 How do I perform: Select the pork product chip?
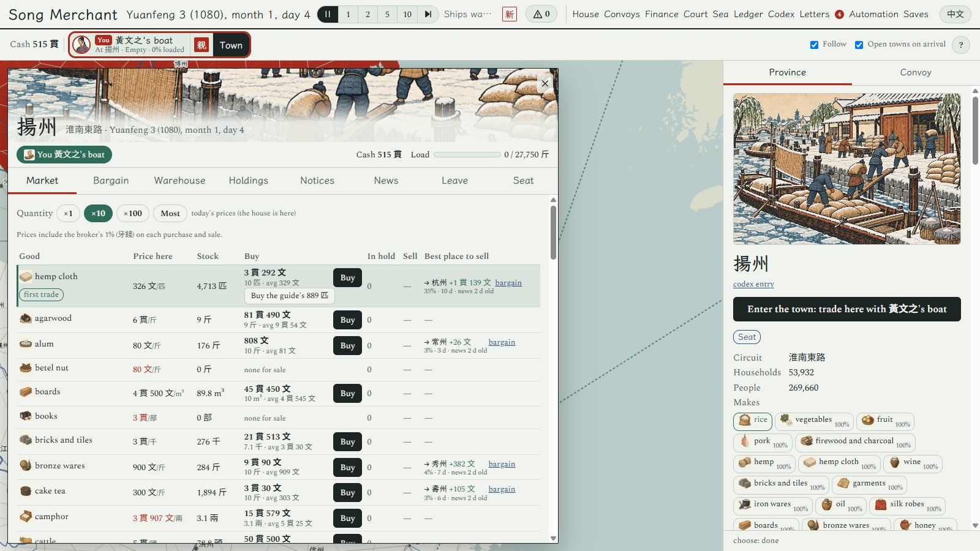click(x=763, y=442)
